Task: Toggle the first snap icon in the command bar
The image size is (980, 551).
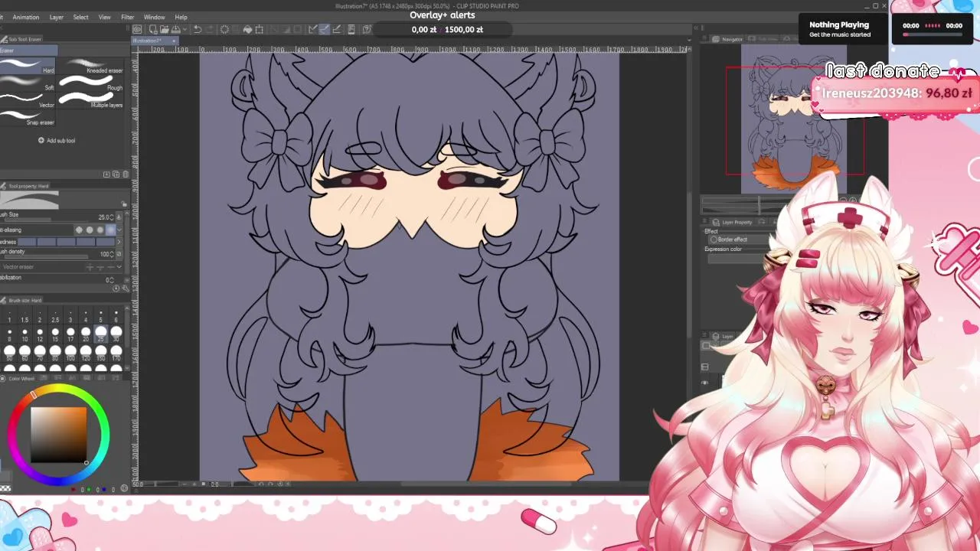Action: (312, 30)
